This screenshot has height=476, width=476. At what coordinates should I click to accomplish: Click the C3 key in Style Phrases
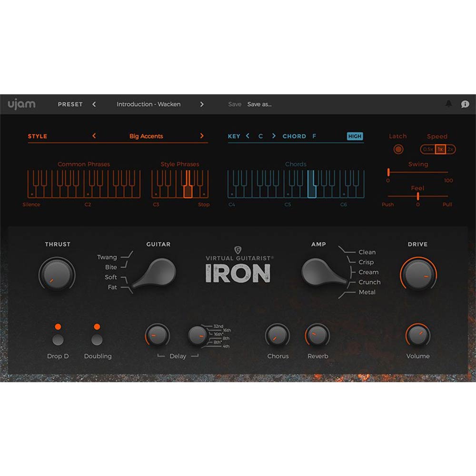[x=156, y=191]
